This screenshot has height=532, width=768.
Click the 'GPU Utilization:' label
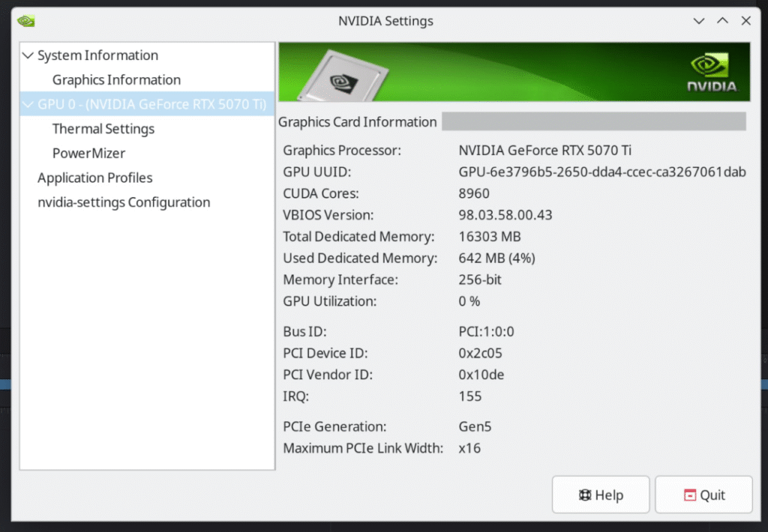click(x=330, y=301)
